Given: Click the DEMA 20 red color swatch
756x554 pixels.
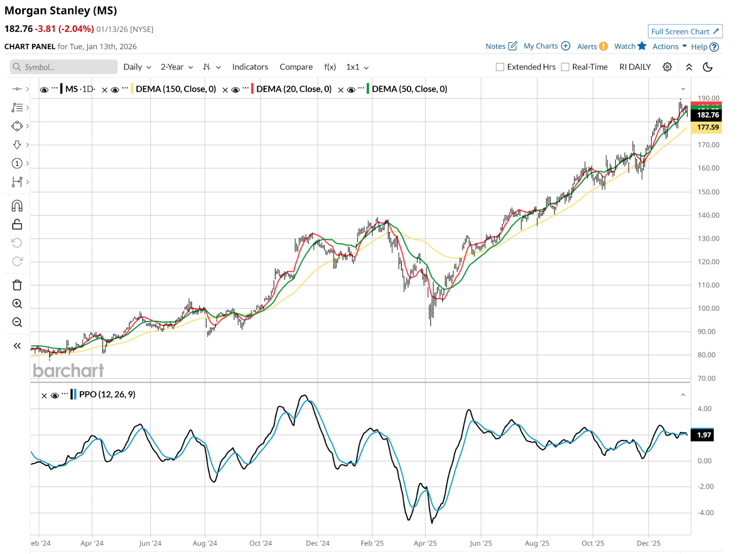Looking at the screenshot, I should [252, 89].
